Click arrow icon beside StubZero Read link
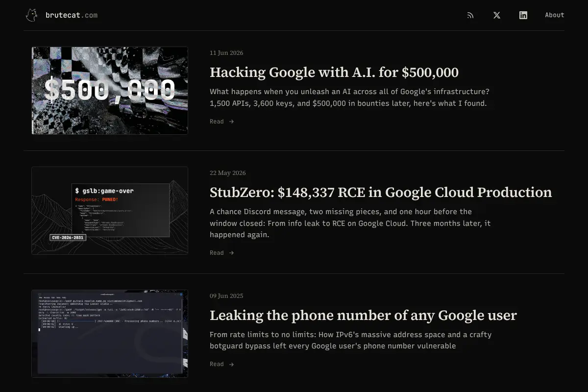The width and height of the screenshot is (588, 392). [x=231, y=253]
